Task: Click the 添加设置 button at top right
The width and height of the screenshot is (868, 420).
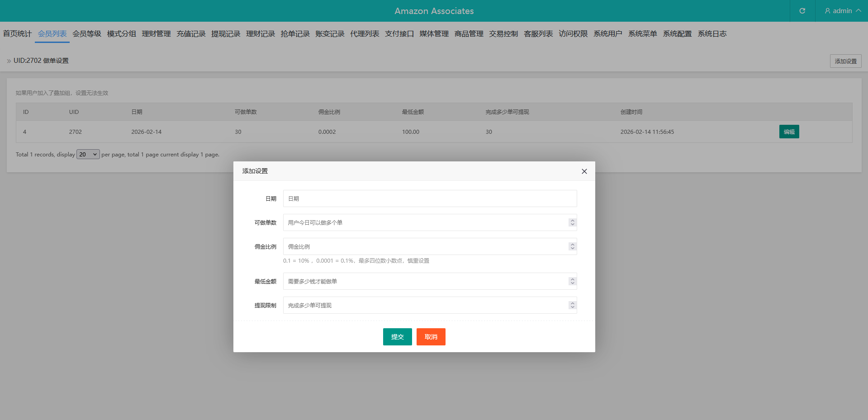Action: click(x=845, y=61)
